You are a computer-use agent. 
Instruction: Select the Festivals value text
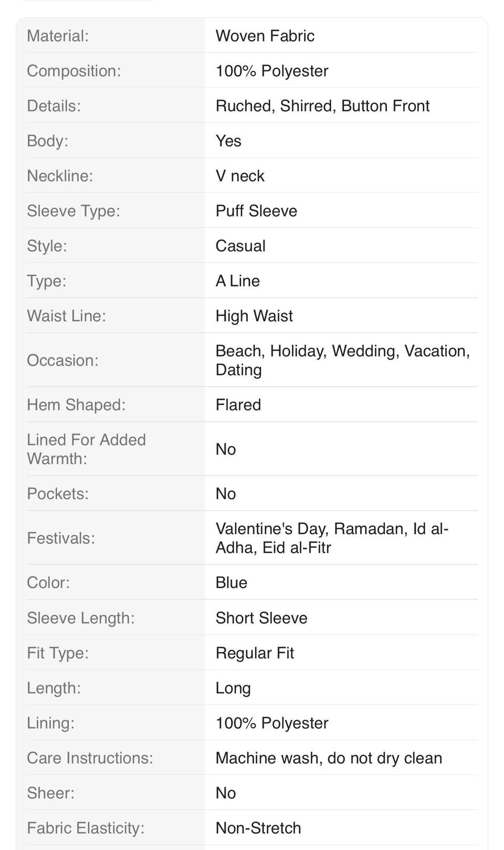pos(332,538)
